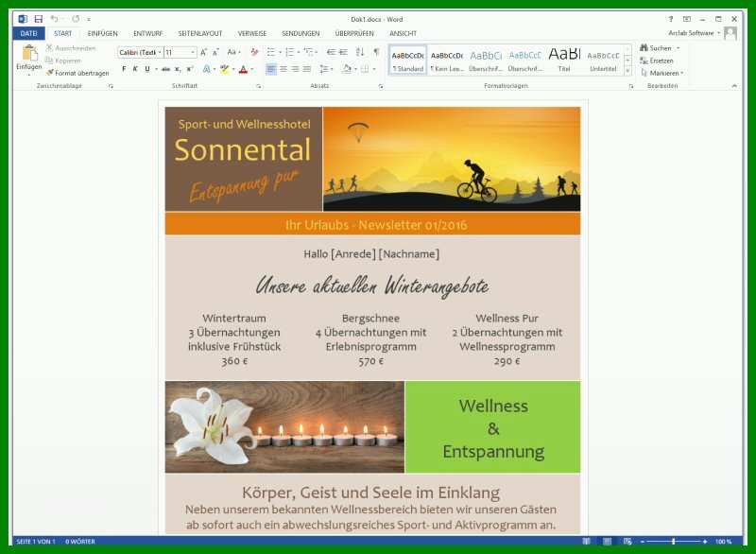Open the Absatz dialog launcher
Screen dimensions: 756x554
click(381, 86)
